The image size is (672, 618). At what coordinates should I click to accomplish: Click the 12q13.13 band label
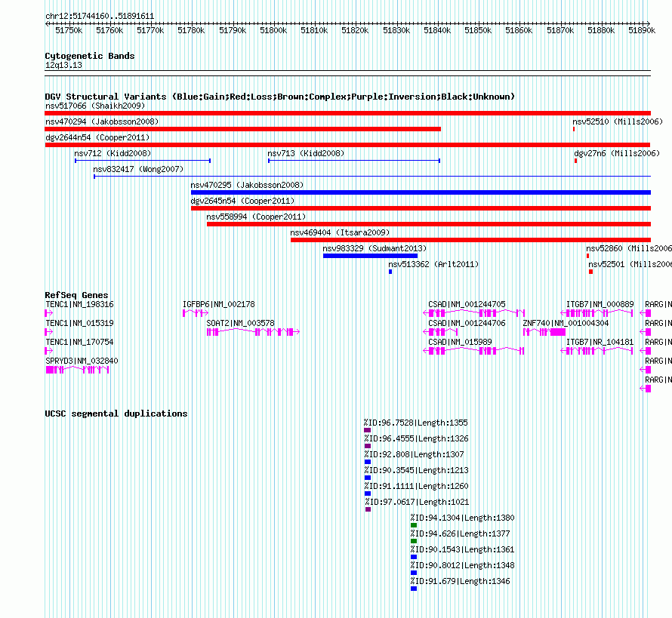(x=64, y=65)
